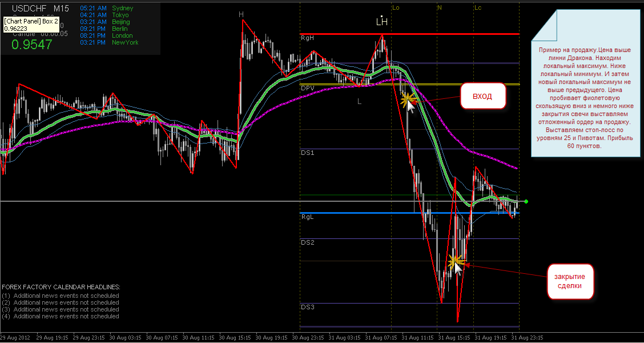Click the 30 Aug 03:15 time label
The width and height of the screenshot is (644, 343).
pos(125,338)
